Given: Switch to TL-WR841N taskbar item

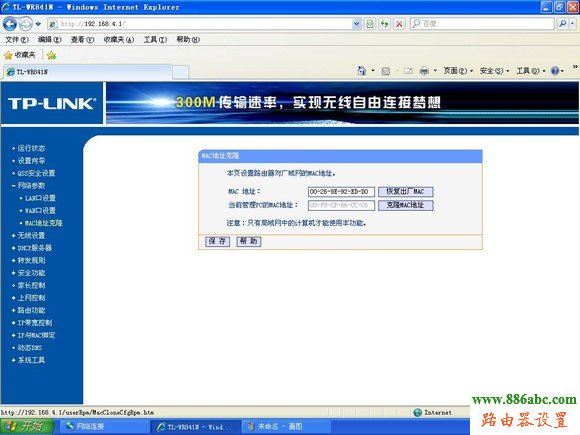Looking at the screenshot, I should pyautogui.click(x=196, y=427).
